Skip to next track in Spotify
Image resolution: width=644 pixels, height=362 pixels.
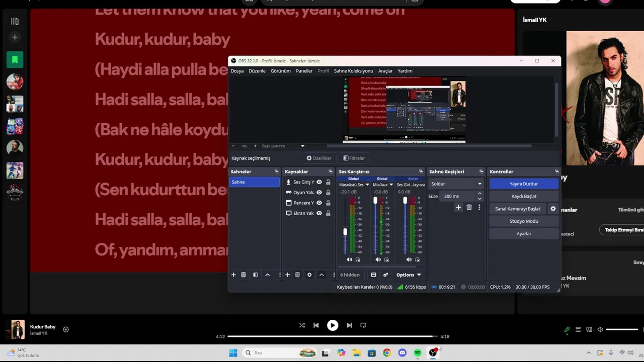click(349, 325)
